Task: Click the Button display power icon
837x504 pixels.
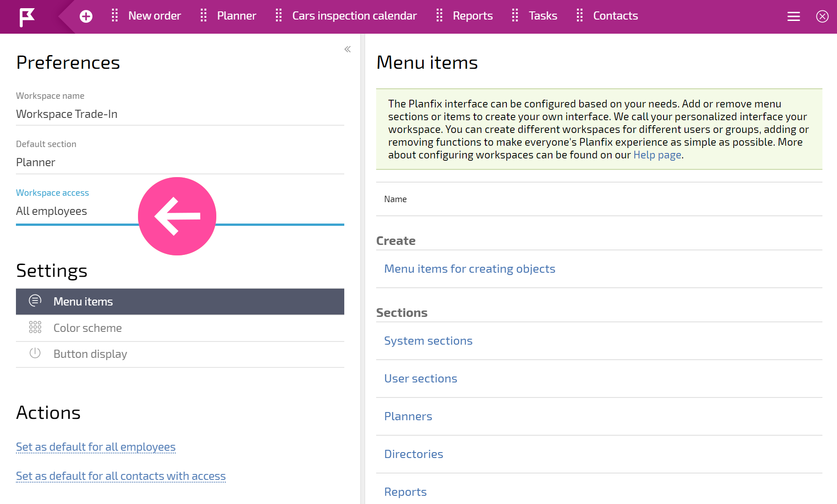Action: 35,353
